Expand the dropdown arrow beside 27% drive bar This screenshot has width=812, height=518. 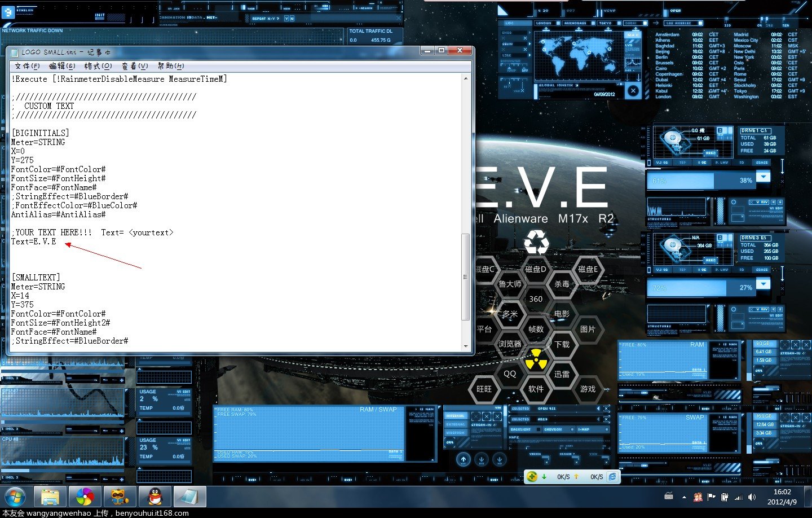(x=764, y=284)
